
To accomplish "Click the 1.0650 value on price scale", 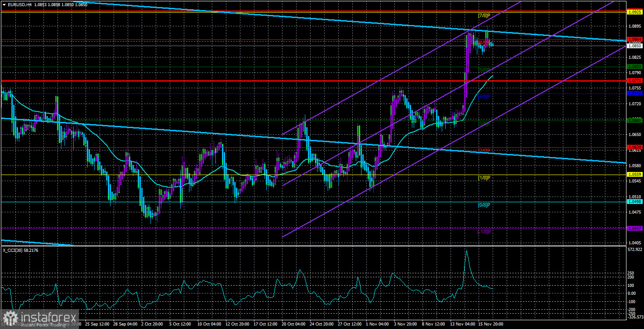I will pos(635,134).
